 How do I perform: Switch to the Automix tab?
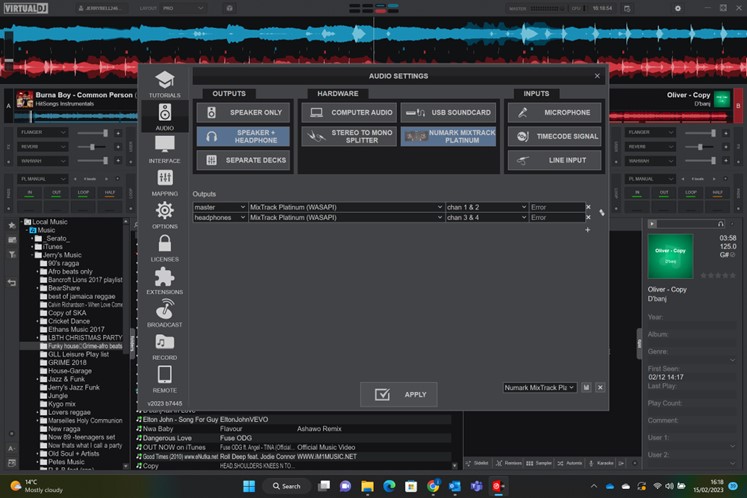[x=570, y=463]
